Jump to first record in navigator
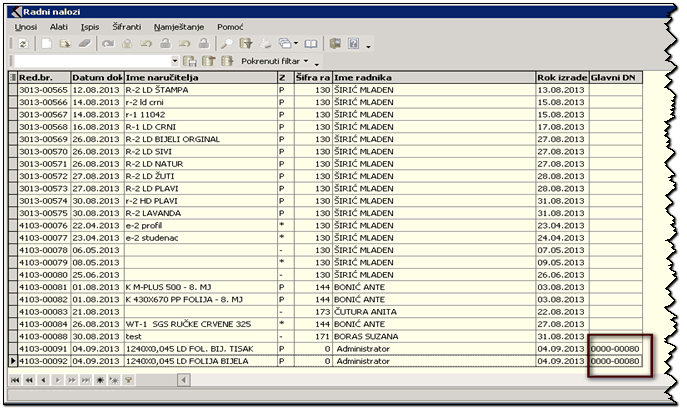 pos(14,381)
